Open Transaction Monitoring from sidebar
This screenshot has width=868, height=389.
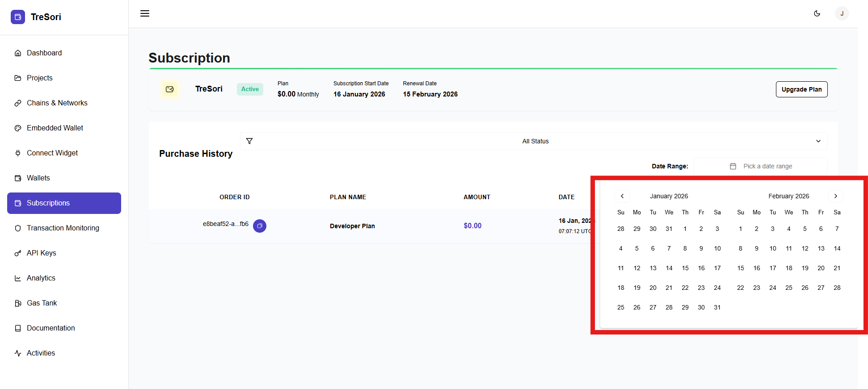click(63, 228)
